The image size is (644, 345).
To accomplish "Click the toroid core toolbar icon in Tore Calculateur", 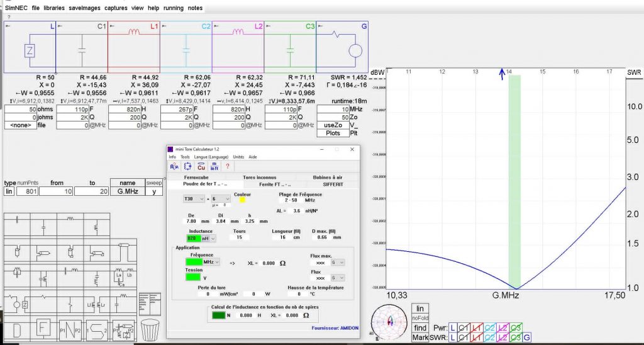I will coord(187,166).
